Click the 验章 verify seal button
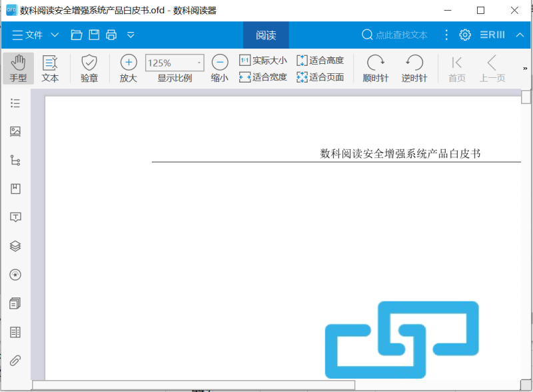 point(89,69)
